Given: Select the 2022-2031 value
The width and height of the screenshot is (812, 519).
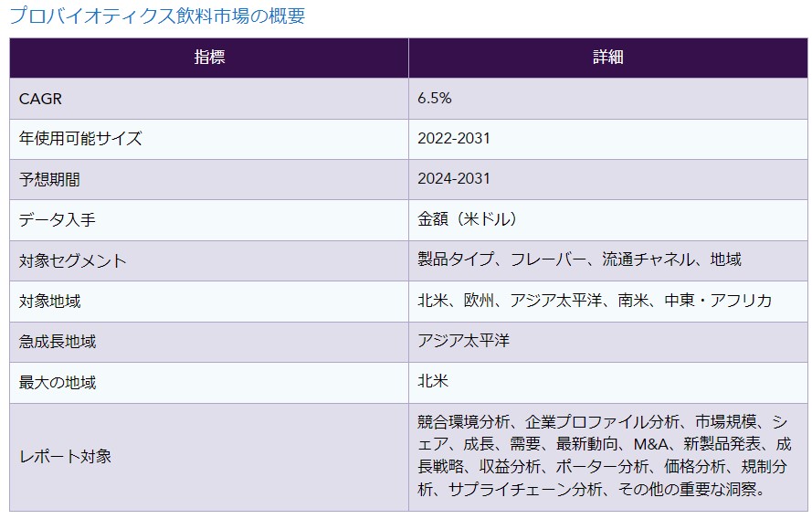Looking at the screenshot, I should coord(454,138).
